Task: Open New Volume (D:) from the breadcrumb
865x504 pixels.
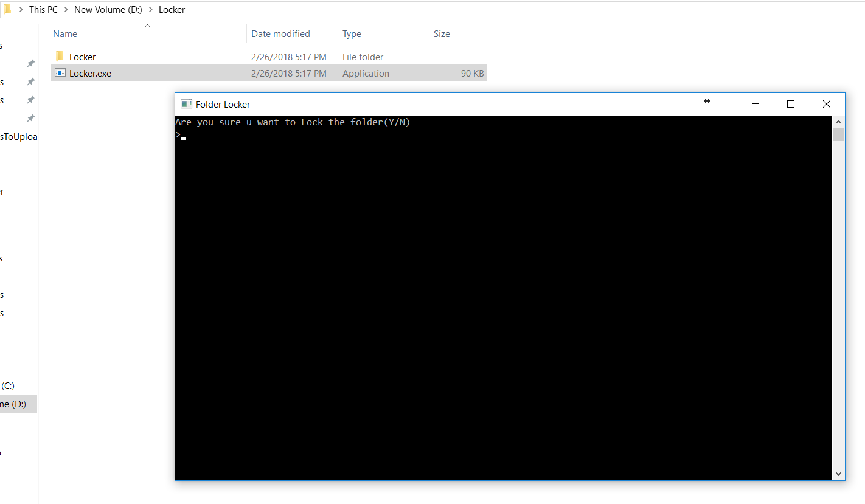Action: (x=108, y=9)
